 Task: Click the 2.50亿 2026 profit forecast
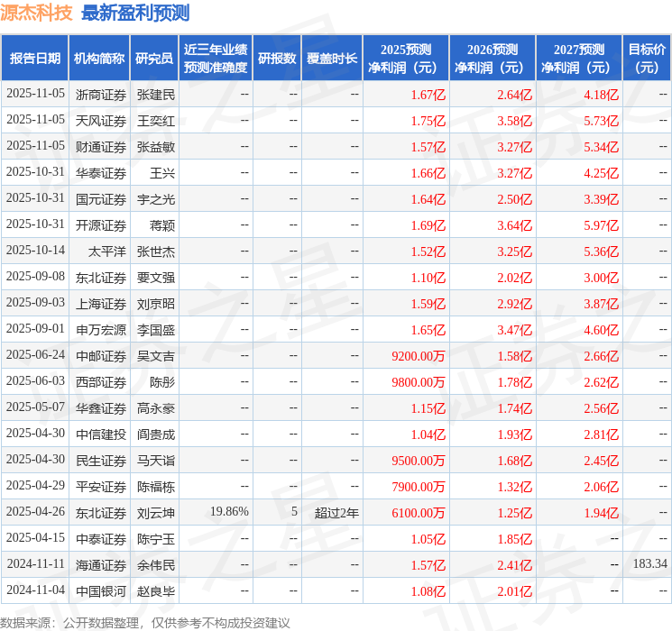click(x=515, y=199)
